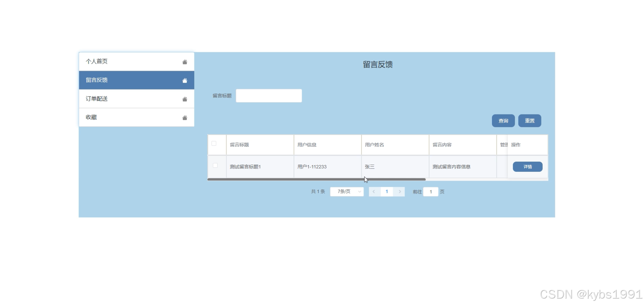
Task: Click home icon beside 收藏
Action: pos(184,117)
